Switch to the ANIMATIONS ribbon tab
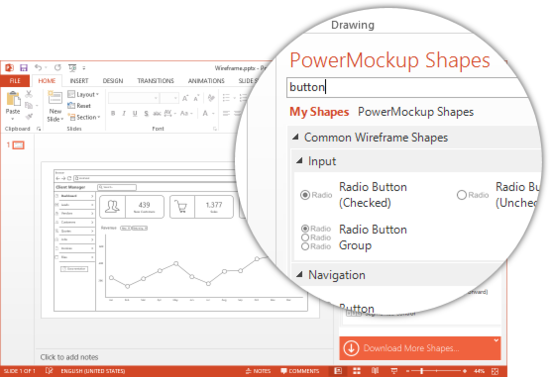550x377 pixels. 206,81
